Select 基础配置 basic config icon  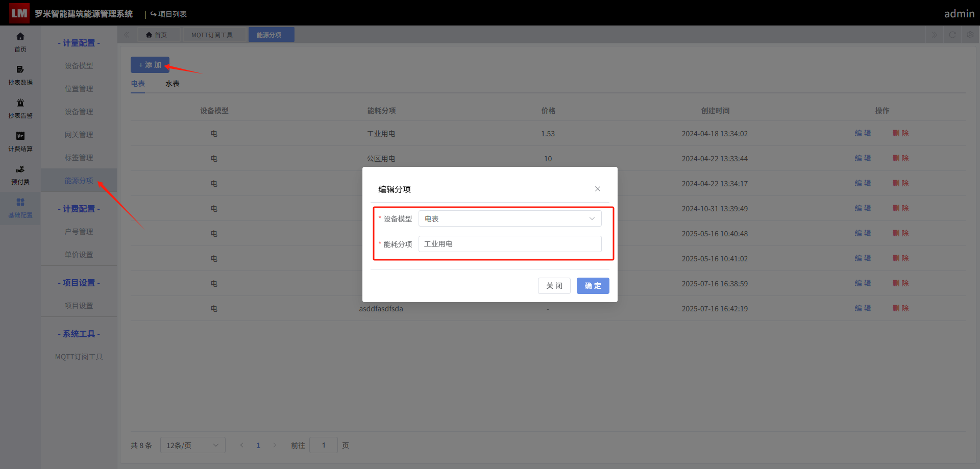click(20, 208)
